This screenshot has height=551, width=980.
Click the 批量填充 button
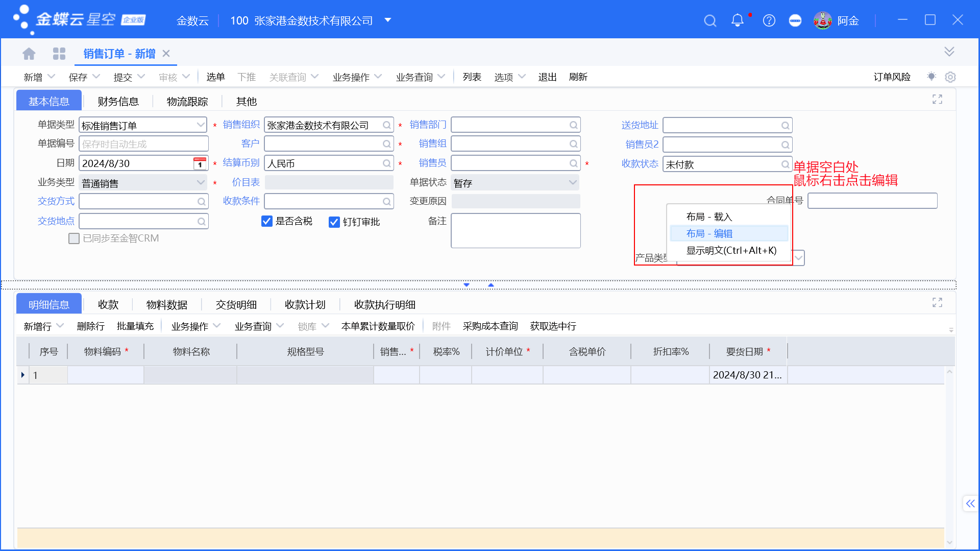135,326
